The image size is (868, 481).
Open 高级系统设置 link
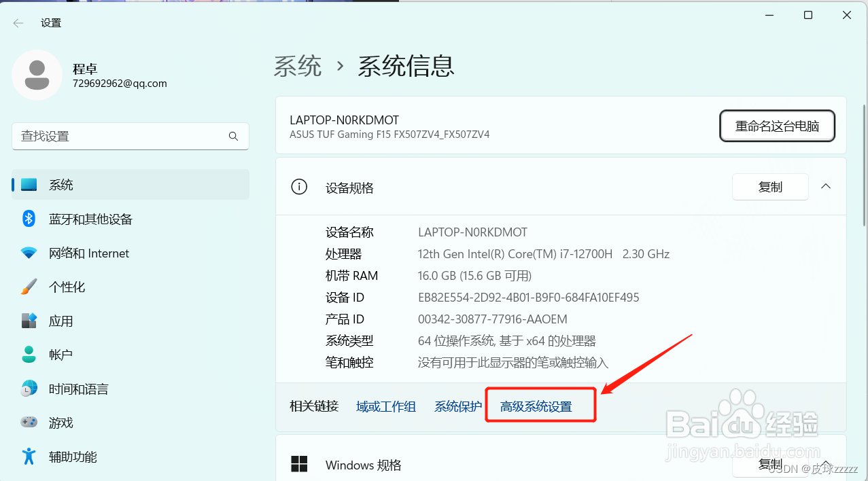536,406
